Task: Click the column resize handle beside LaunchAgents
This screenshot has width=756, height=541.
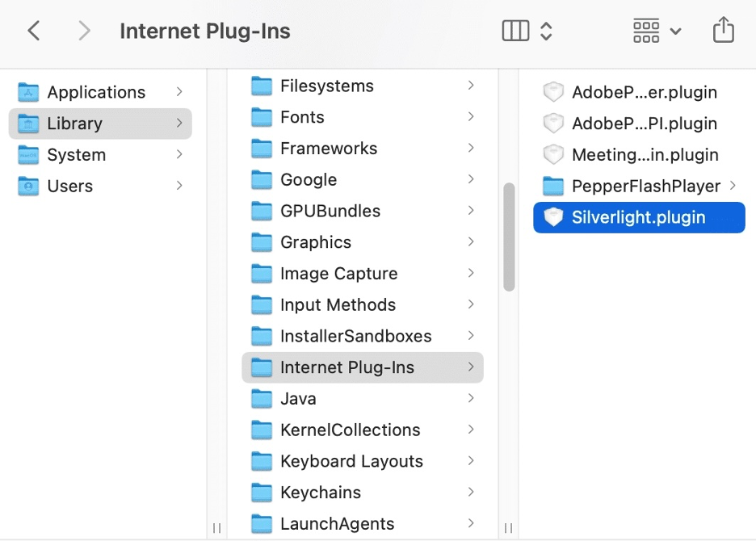Action: click(508, 528)
